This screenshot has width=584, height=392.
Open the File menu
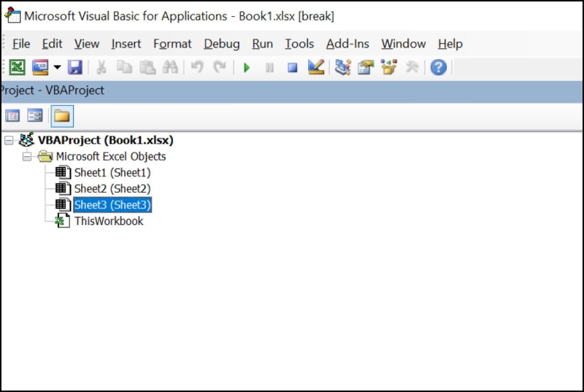click(x=21, y=44)
